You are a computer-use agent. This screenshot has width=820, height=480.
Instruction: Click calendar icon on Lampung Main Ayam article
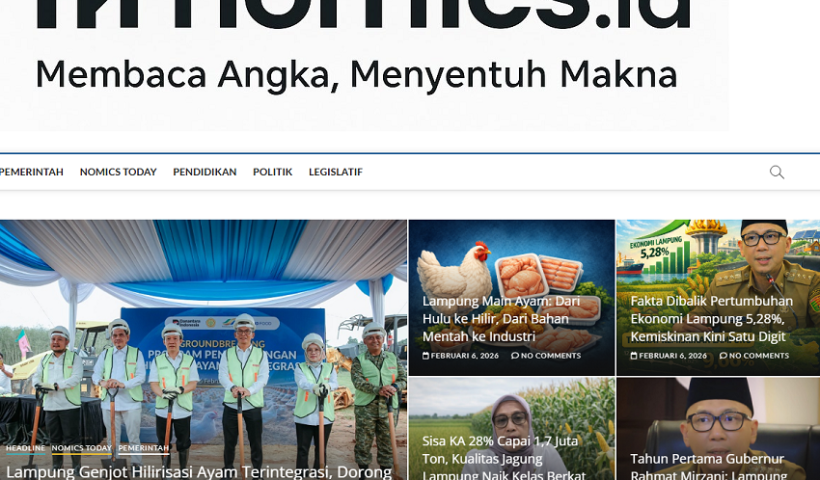click(x=426, y=356)
